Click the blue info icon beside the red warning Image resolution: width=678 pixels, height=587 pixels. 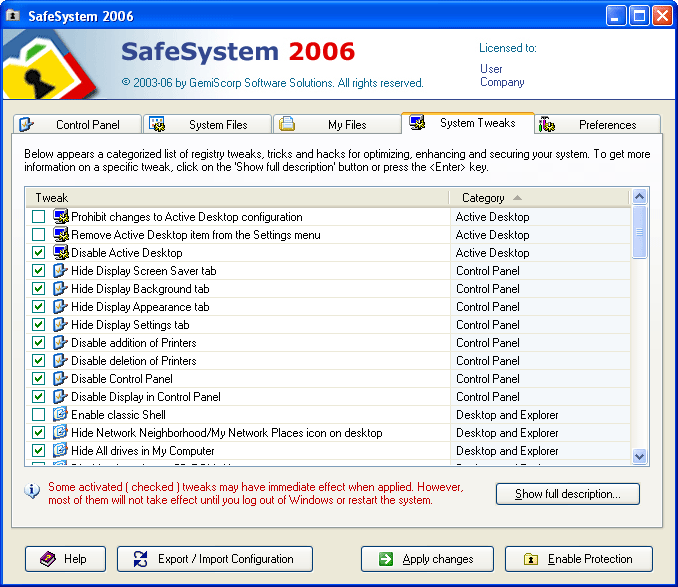tap(32, 491)
